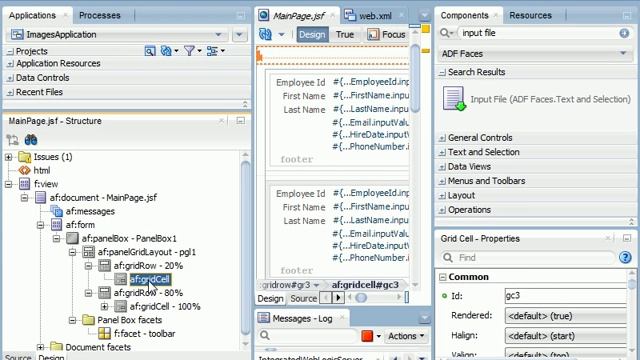Collapse the Common properties section
This screenshot has height=360, width=640.
(x=442, y=277)
